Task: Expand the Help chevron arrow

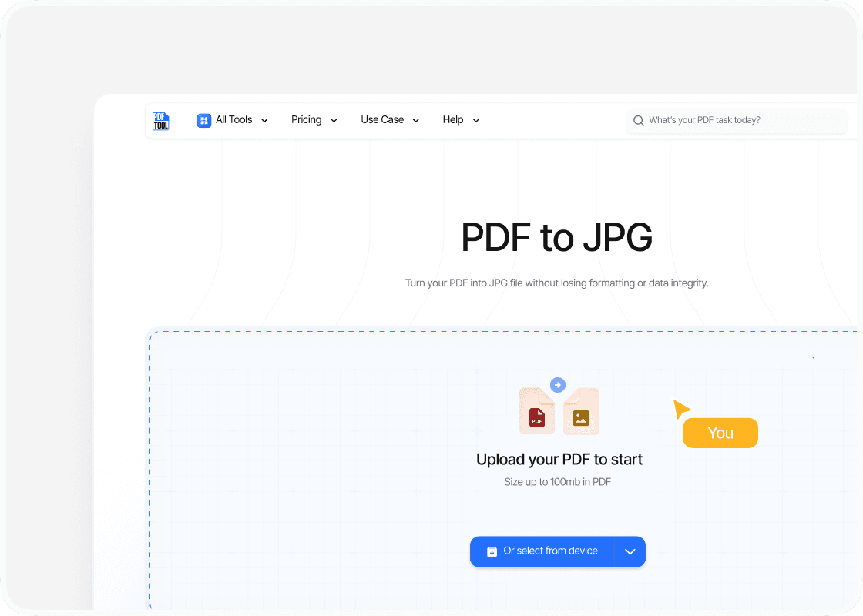Action: pyautogui.click(x=475, y=121)
